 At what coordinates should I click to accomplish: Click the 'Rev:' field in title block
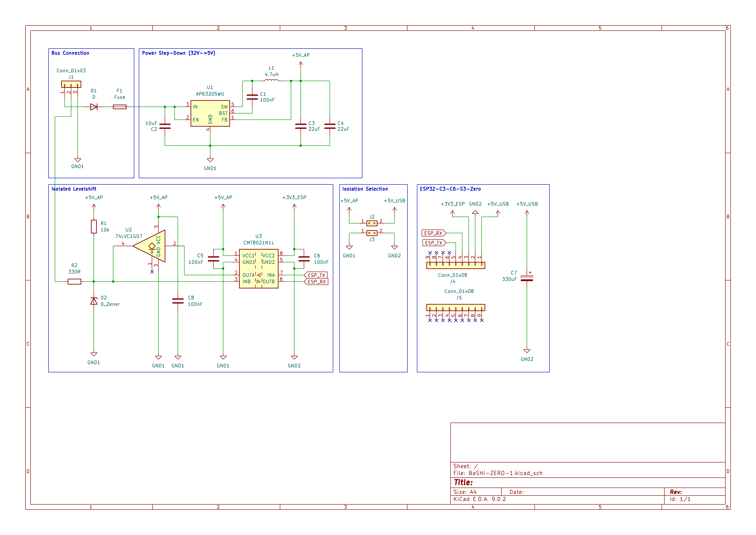[676, 492]
